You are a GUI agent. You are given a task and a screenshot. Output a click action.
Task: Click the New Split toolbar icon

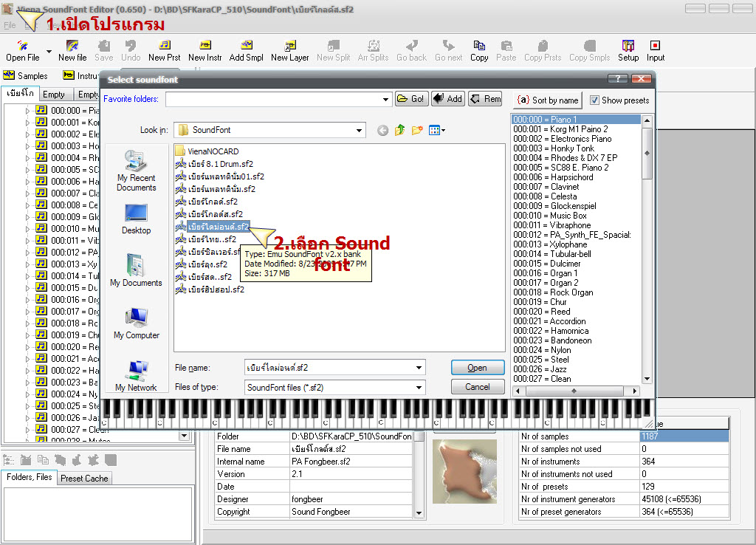(x=333, y=51)
